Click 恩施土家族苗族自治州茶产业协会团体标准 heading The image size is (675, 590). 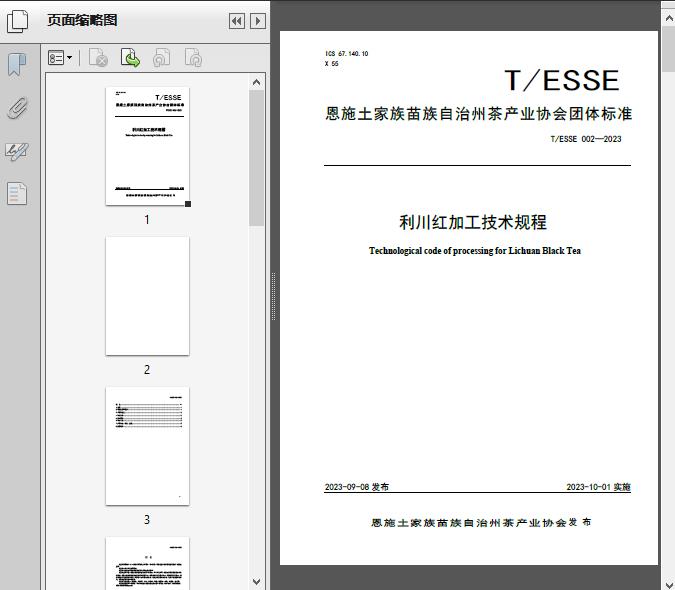478,114
